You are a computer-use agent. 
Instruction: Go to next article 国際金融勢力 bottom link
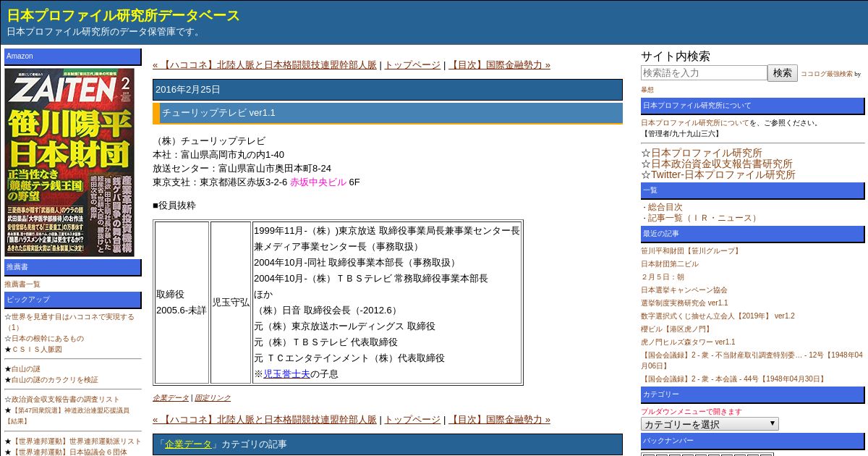(x=499, y=420)
